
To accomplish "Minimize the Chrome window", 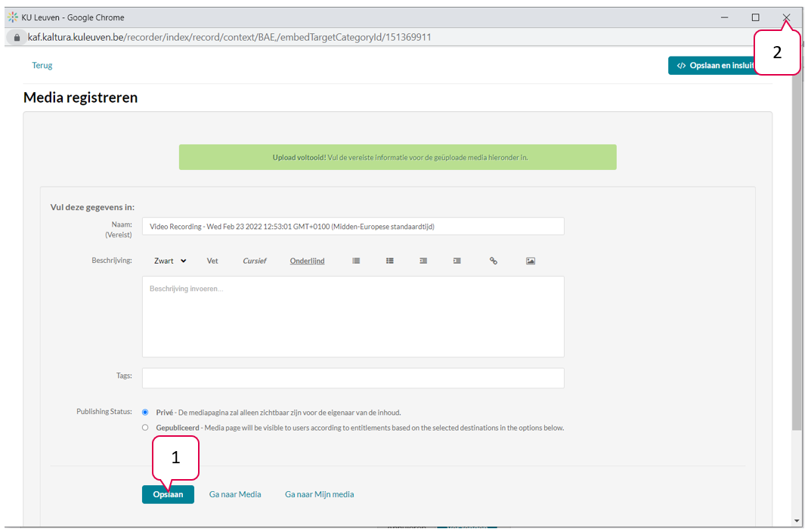I will 725,17.
